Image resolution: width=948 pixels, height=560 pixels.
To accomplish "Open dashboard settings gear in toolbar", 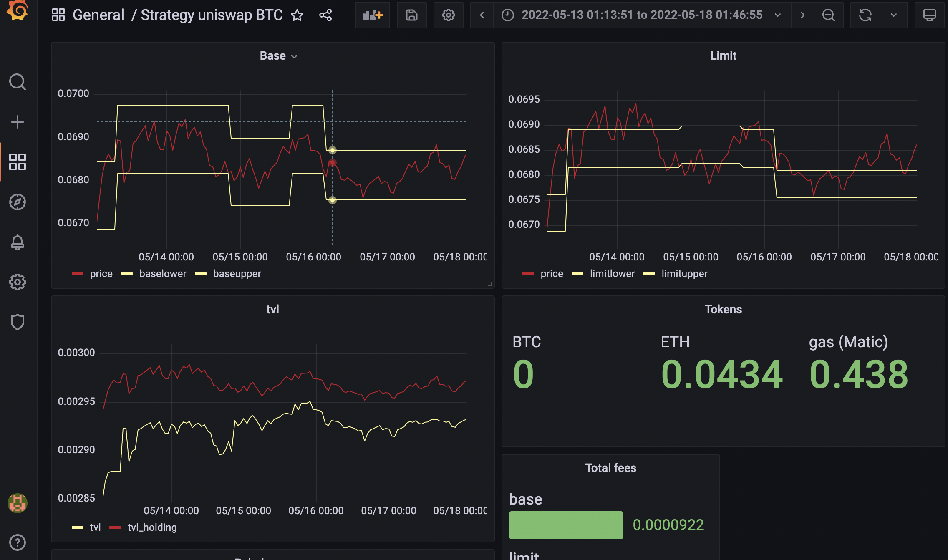I will [x=449, y=15].
